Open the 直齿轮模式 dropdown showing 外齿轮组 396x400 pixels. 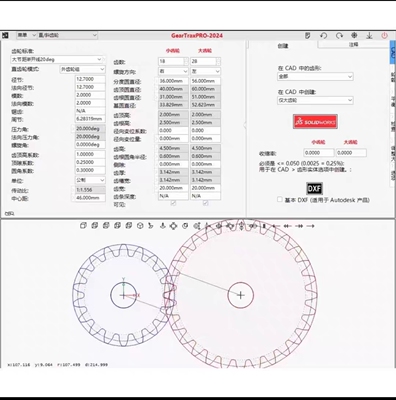82,69
